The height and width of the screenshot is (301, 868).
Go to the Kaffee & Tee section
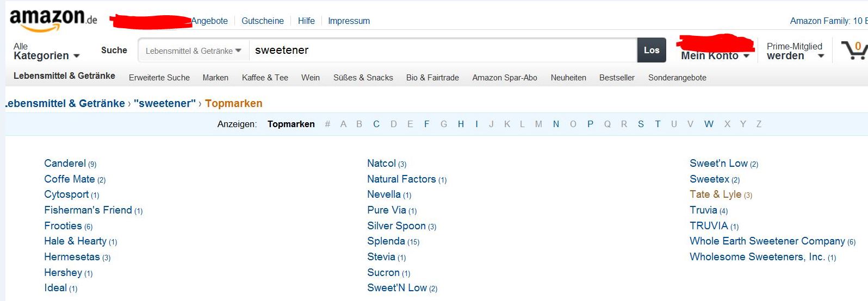click(x=265, y=78)
